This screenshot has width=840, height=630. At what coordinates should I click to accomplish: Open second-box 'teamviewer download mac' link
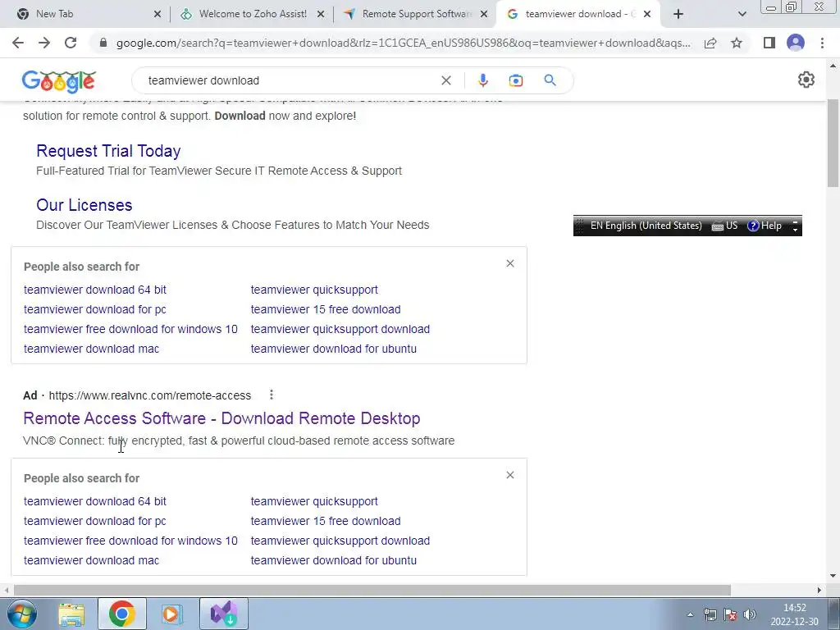coord(91,560)
